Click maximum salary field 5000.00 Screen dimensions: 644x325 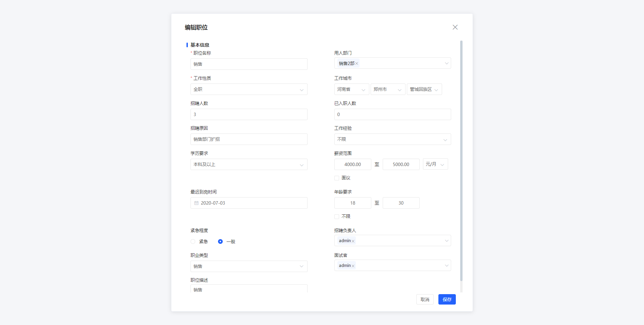(x=401, y=164)
